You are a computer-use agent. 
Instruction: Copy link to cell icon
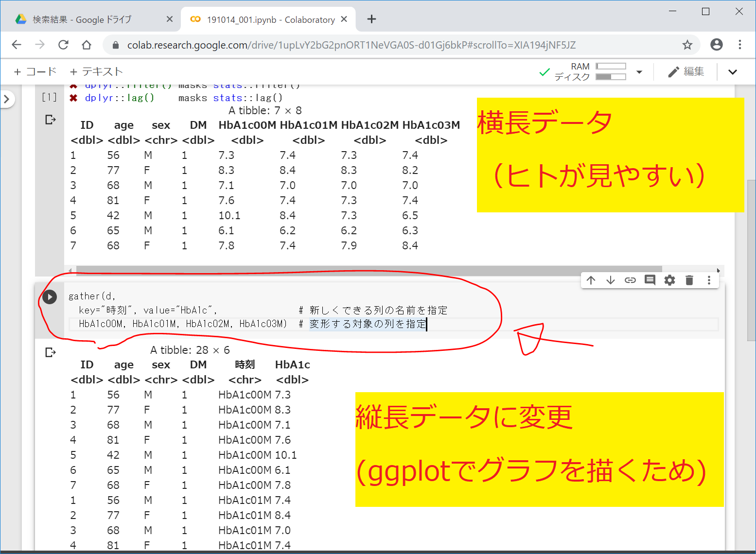click(x=630, y=280)
